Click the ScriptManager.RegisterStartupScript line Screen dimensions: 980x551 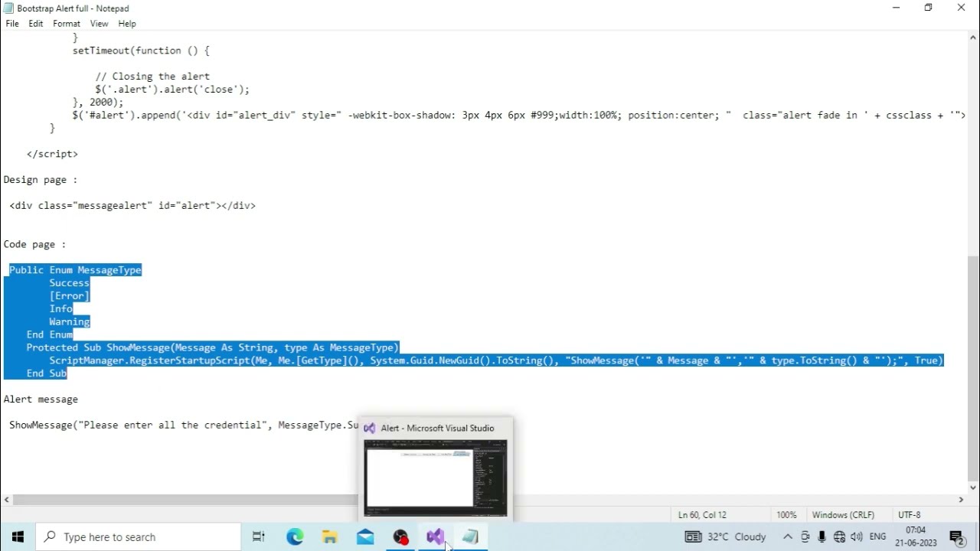pyautogui.click(x=496, y=360)
